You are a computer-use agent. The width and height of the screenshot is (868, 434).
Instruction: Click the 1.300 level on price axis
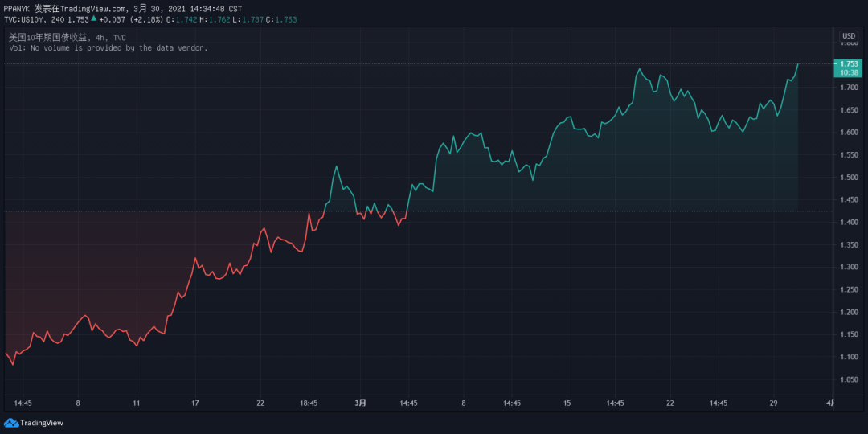click(849, 267)
